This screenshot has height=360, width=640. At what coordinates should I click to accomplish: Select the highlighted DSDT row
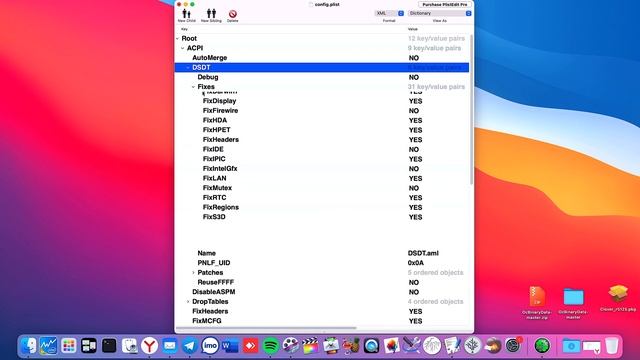322,67
